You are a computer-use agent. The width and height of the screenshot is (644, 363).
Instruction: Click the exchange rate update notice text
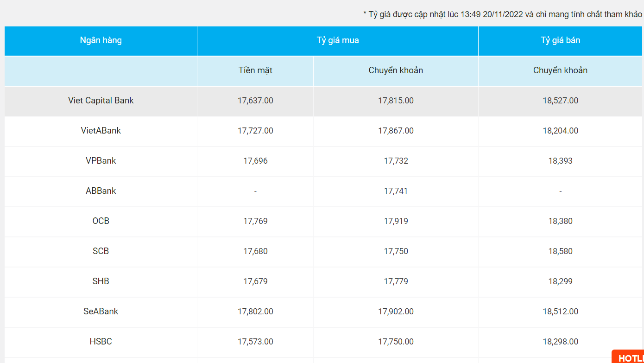pos(503,14)
